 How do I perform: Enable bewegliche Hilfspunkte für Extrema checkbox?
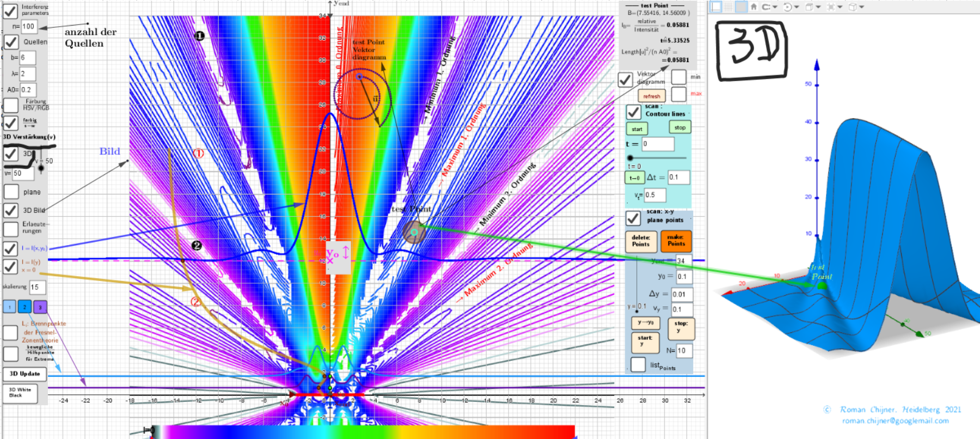(11, 353)
